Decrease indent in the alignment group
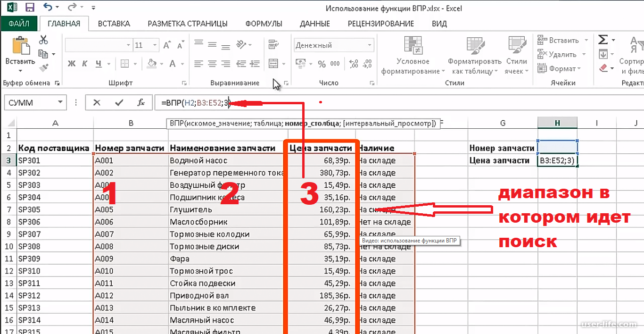644x334 pixels. click(240, 64)
